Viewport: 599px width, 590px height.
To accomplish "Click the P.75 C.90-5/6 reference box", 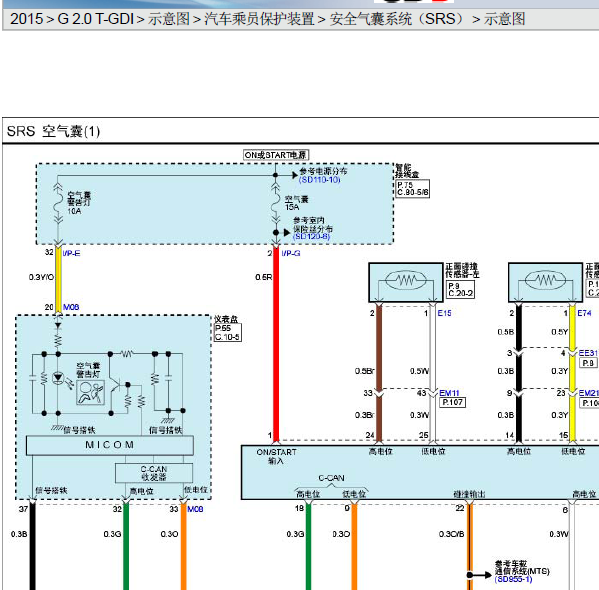I will (412, 189).
